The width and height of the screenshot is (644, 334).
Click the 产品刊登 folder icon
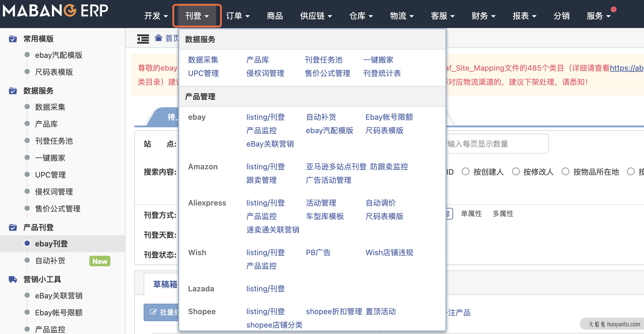coord(13,227)
